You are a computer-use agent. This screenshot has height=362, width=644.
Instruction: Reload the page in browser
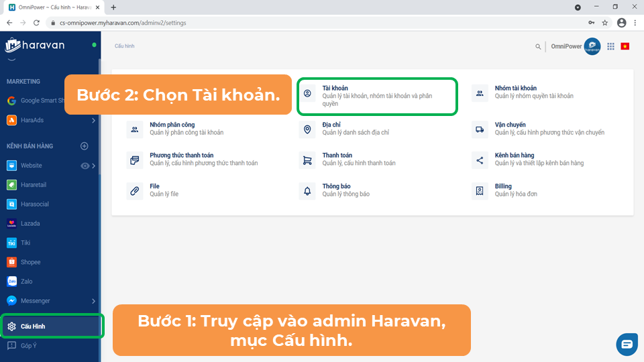tap(36, 23)
